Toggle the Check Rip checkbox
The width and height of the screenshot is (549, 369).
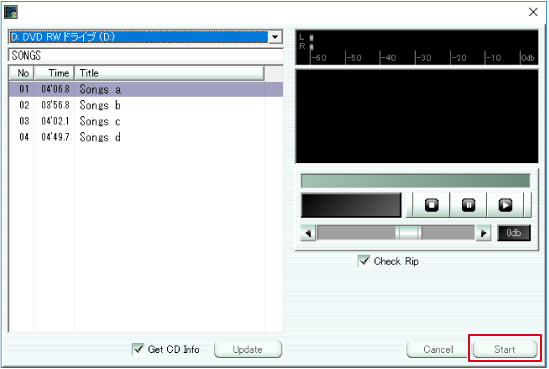click(x=364, y=261)
